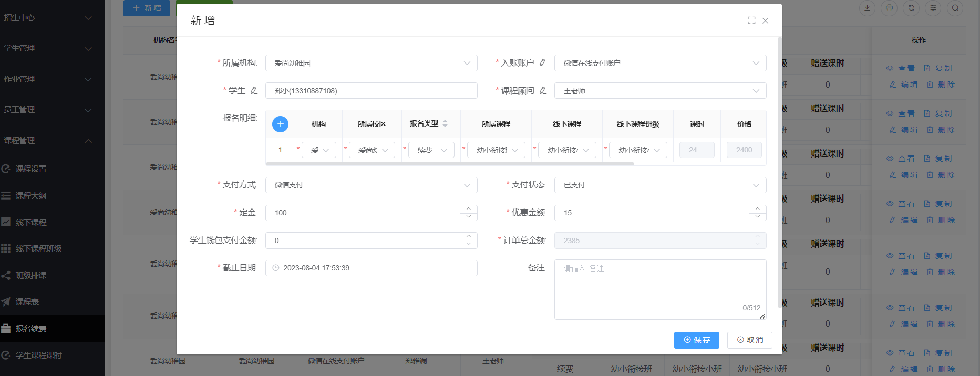Click the pencil icon beside 入账账户

pyautogui.click(x=543, y=63)
